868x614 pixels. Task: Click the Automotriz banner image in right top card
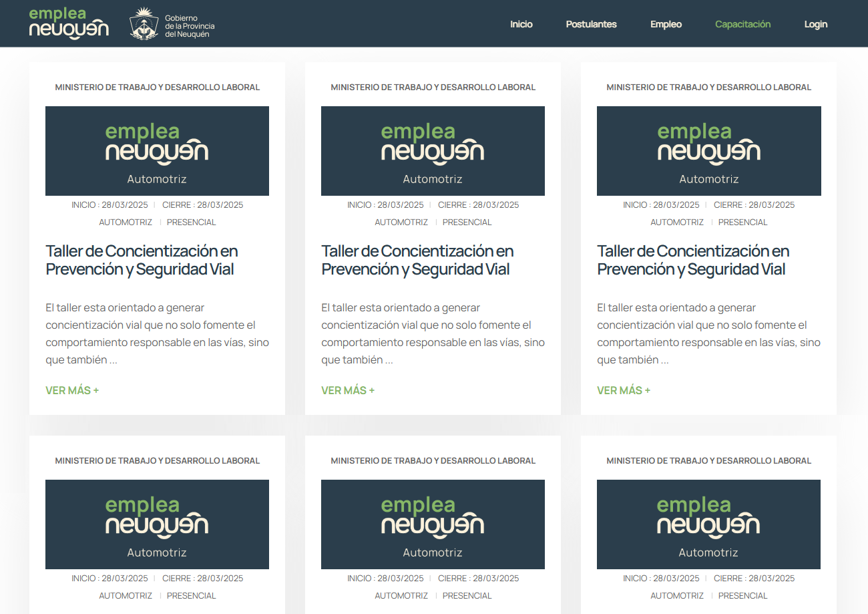708,151
